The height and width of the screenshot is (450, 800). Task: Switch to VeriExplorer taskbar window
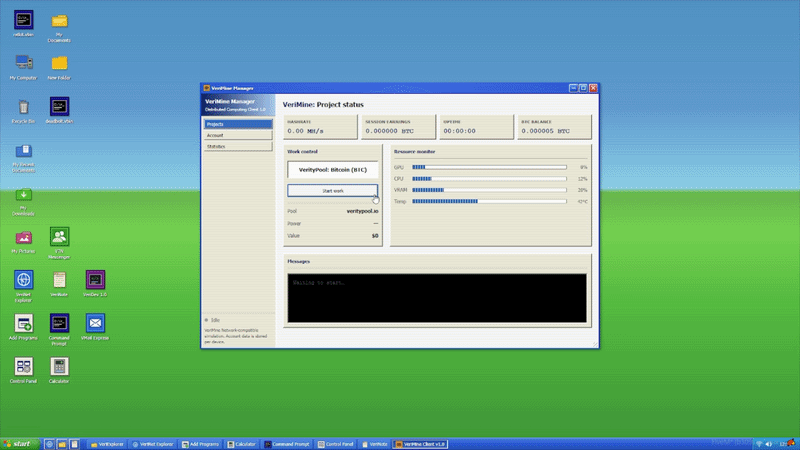[x=107, y=444]
